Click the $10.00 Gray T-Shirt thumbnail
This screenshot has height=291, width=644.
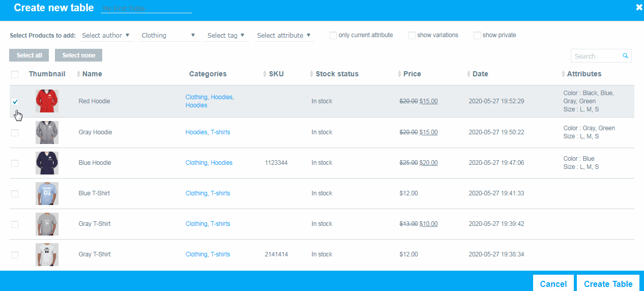tap(47, 224)
